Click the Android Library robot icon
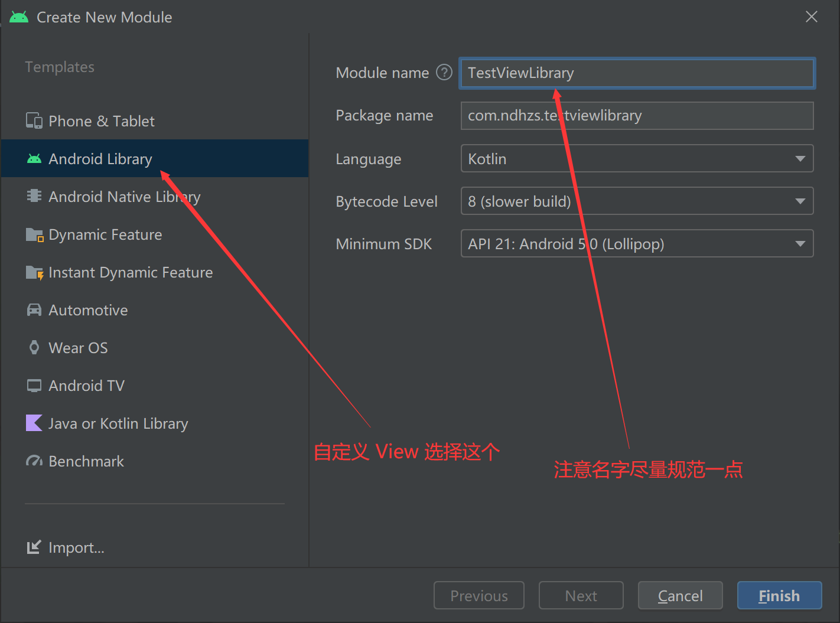The width and height of the screenshot is (840, 623). coord(34,159)
